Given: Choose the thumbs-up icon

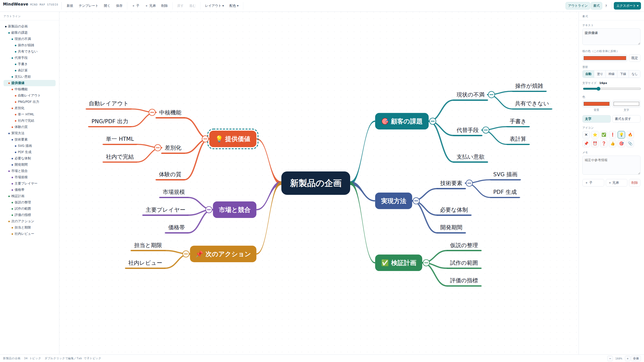Looking at the screenshot, I should coord(613,144).
